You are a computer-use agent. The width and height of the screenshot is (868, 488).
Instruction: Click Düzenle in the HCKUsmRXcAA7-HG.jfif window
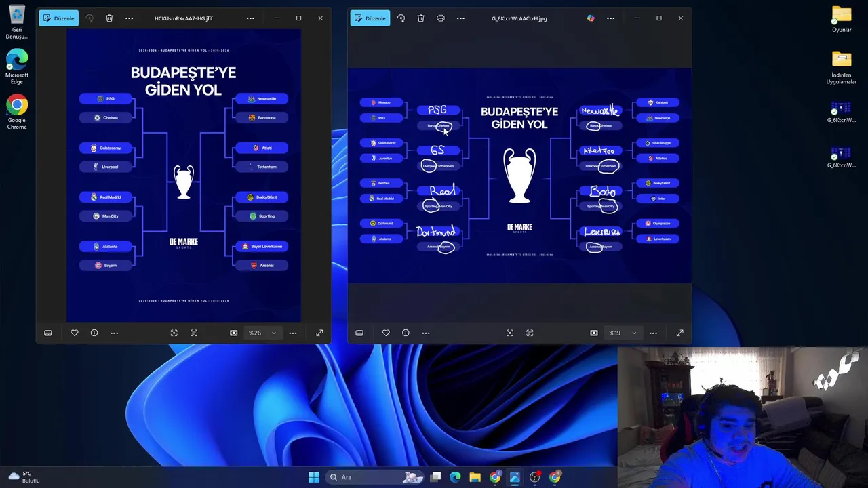point(58,18)
